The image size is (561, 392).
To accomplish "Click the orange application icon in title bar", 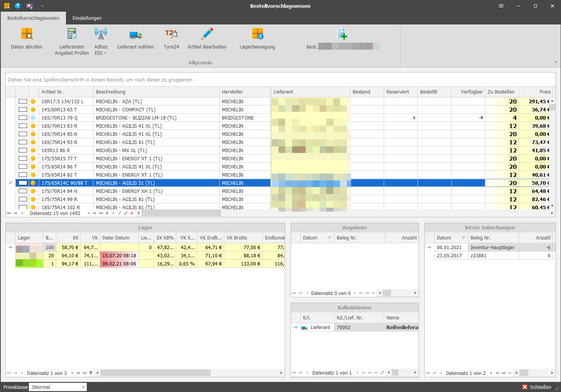I will pos(7,6).
